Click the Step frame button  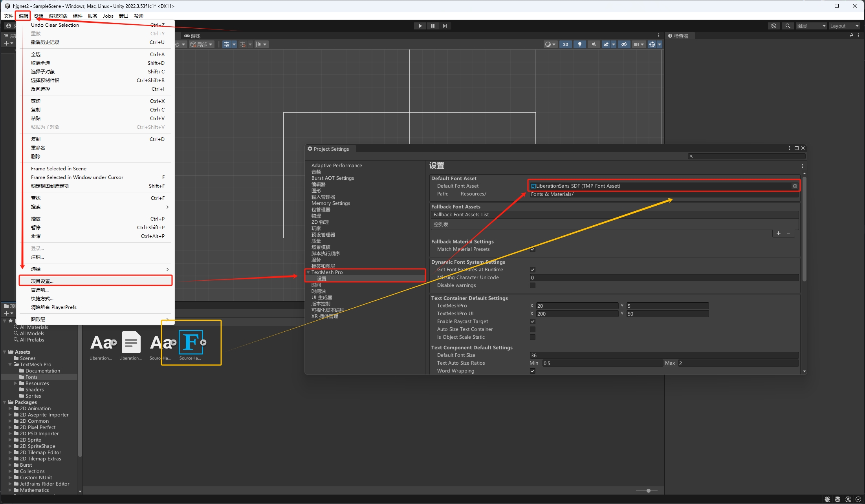pyautogui.click(x=445, y=26)
